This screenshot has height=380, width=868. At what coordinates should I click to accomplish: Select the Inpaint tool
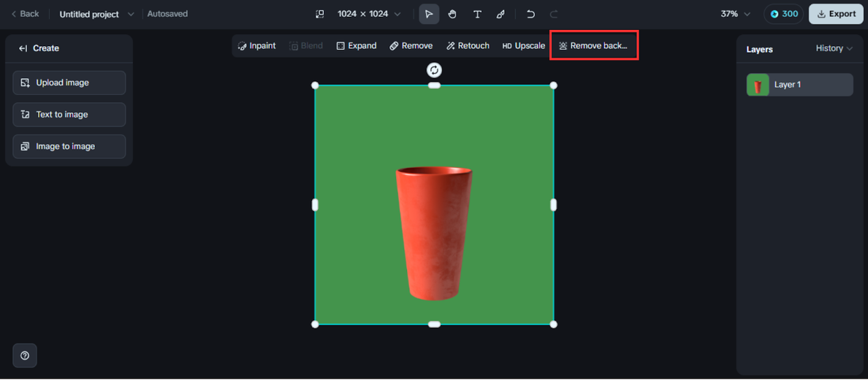click(257, 46)
